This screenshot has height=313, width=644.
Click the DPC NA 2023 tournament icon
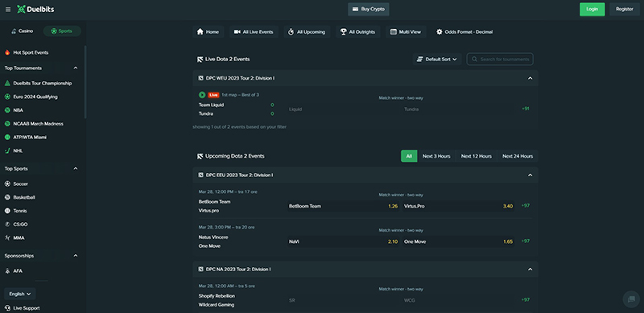[x=200, y=270]
